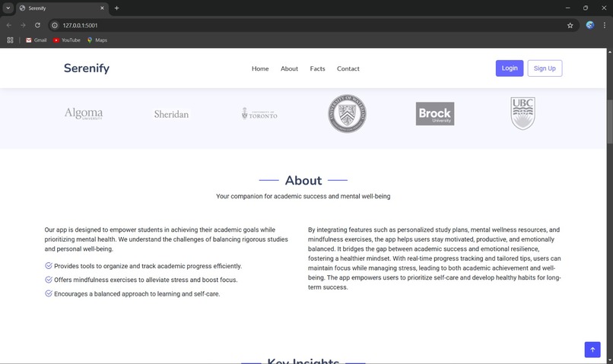Click checkmark icon beside 'Provides tools to organize'
Screen dimensions: 613x364
[x=49, y=265]
